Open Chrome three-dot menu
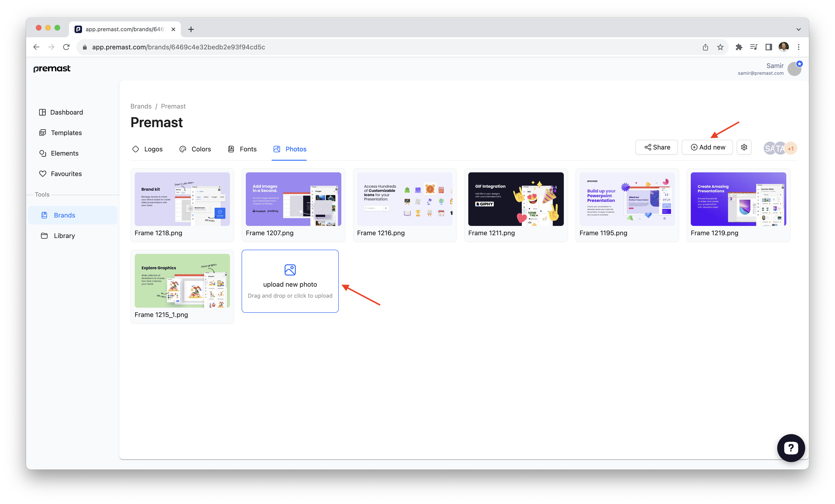Image resolution: width=835 pixels, height=504 pixels. pyautogui.click(x=798, y=47)
